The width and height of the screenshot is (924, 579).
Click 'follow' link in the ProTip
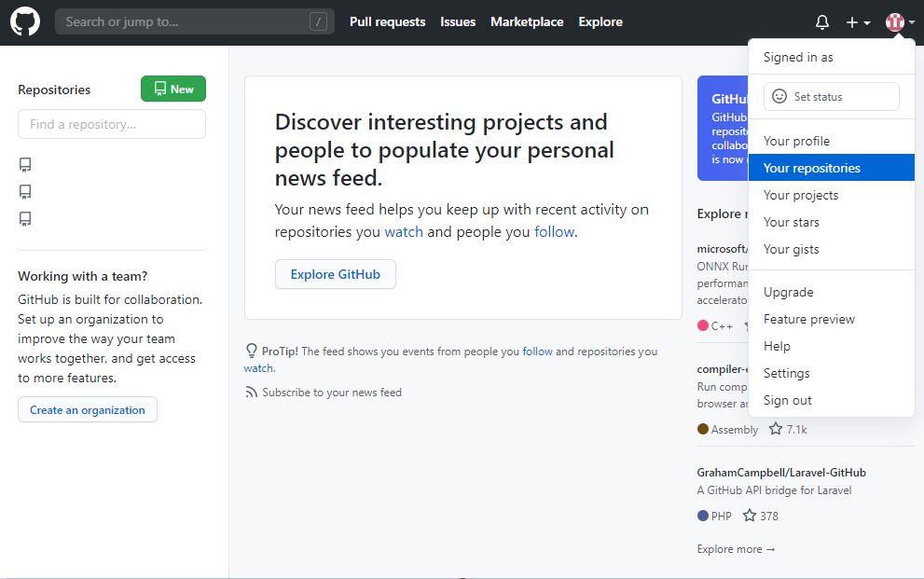click(x=537, y=352)
